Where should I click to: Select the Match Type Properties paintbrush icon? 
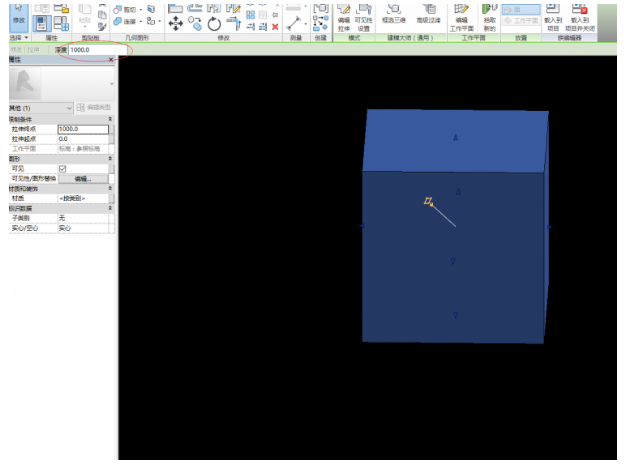102,26
